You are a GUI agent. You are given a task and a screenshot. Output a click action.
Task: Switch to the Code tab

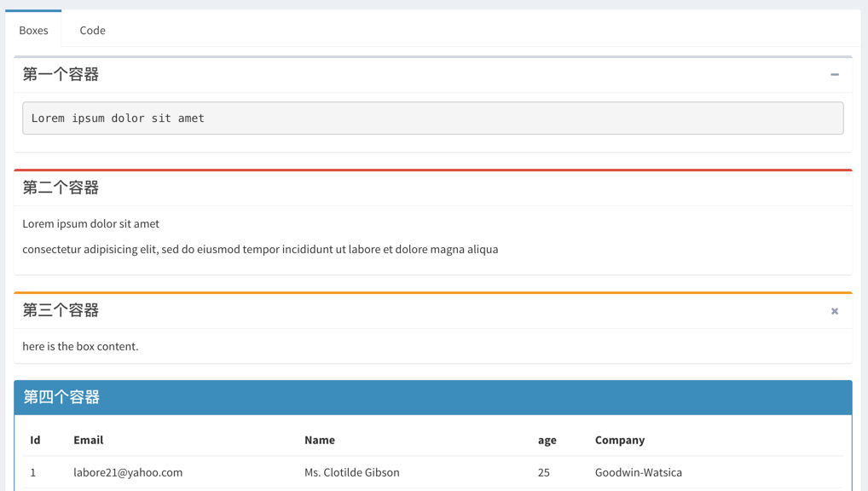click(x=92, y=31)
